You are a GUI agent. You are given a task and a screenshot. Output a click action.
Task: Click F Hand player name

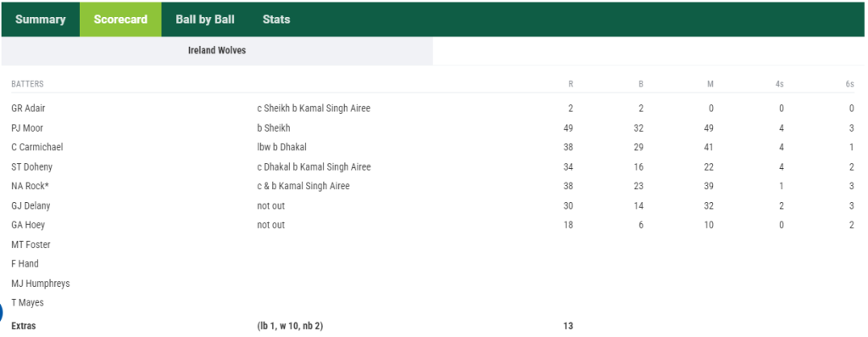point(25,264)
